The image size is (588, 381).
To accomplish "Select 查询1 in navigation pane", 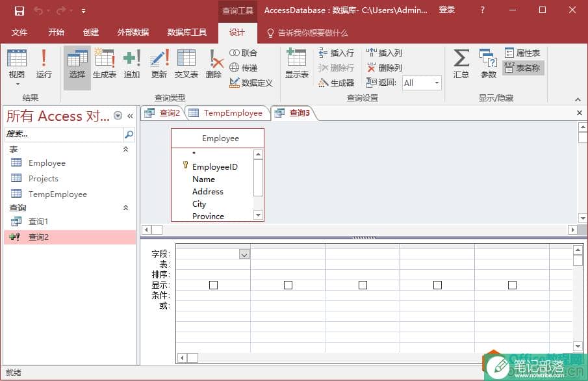I will pyautogui.click(x=70, y=222).
